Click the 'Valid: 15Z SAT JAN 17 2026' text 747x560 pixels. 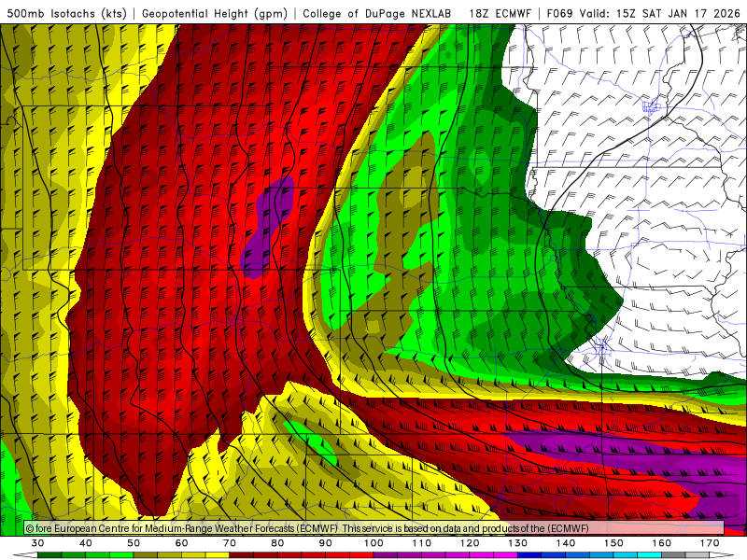[660, 13]
